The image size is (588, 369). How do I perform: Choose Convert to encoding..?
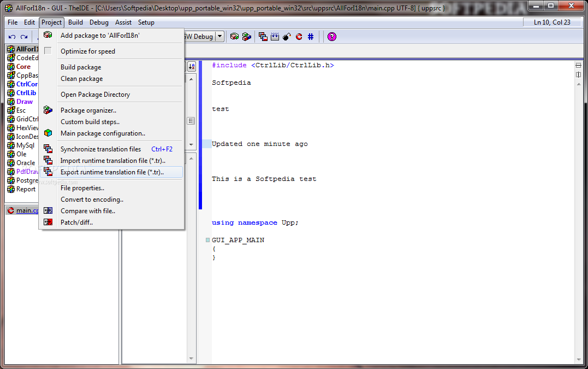pos(111,200)
